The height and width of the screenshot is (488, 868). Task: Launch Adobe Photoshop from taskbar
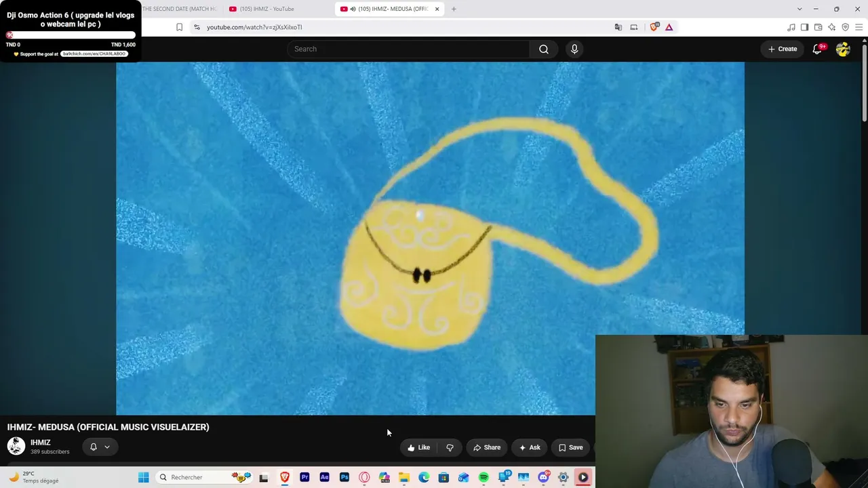point(344,477)
